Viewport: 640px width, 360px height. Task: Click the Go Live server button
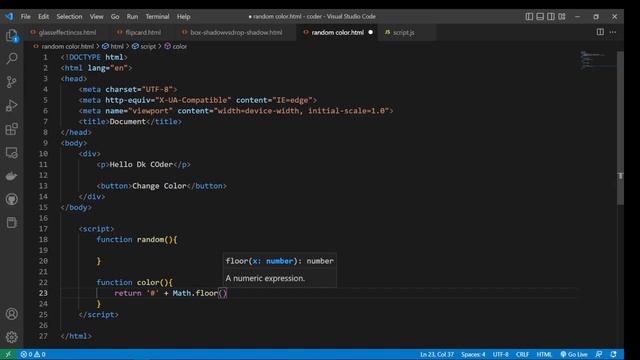point(574,354)
